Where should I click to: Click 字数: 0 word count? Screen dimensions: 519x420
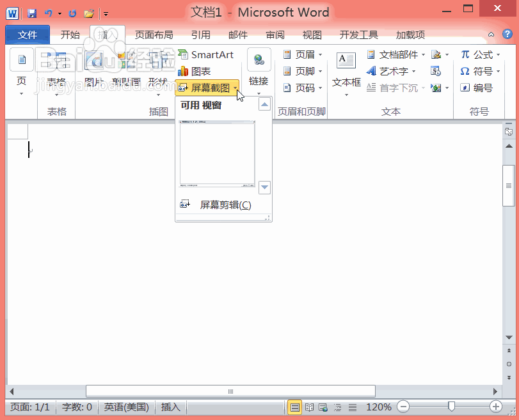(77, 407)
